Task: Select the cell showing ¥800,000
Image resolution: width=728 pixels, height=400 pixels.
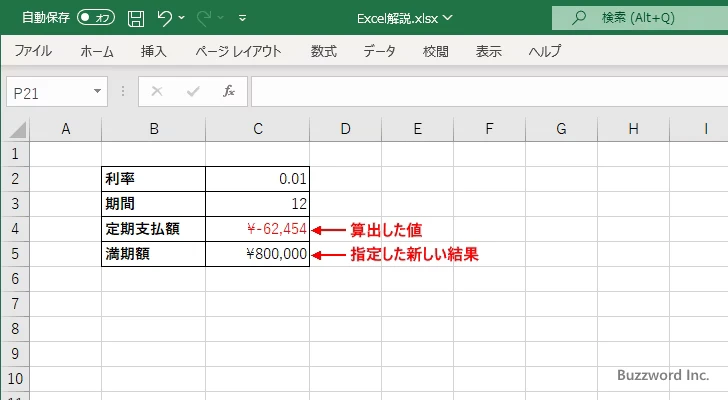Action: [x=258, y=254]
